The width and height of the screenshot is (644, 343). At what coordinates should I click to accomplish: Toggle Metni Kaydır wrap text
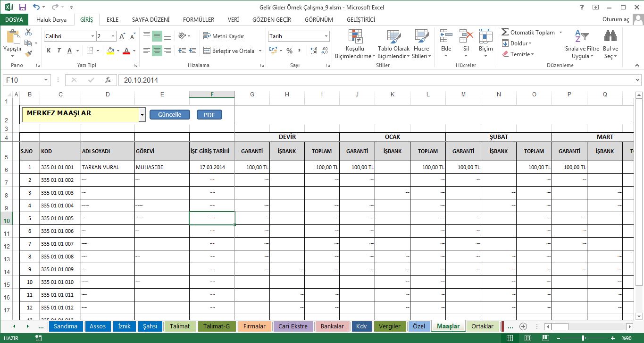(x=224, y=36)
